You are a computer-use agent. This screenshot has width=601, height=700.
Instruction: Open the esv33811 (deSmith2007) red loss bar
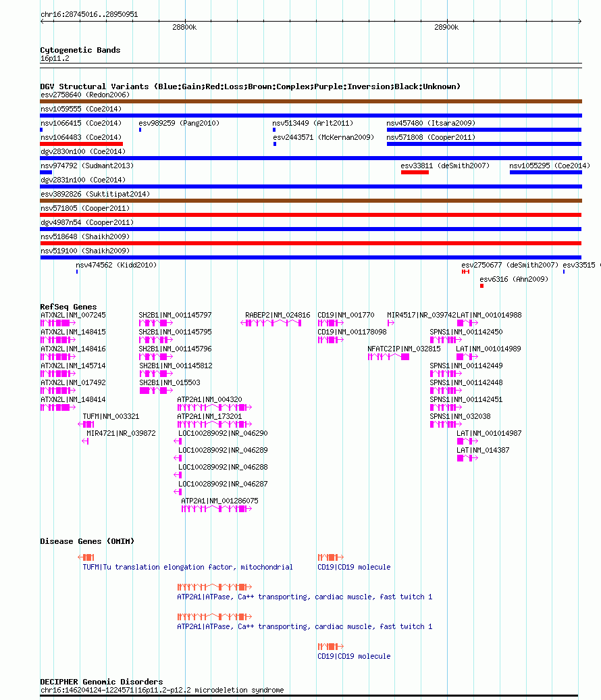click(415, 172)
